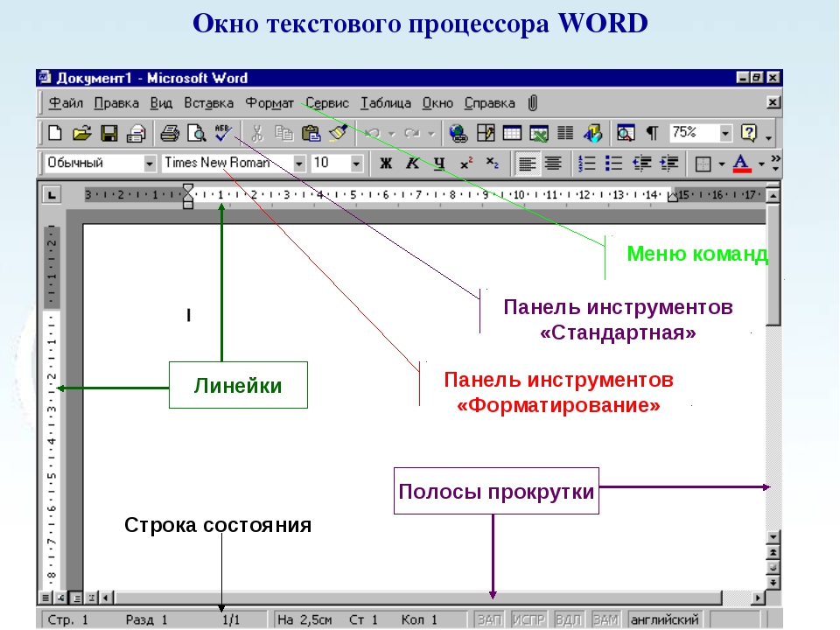
Task: Create bulleted list icon
Action: tap(613, 163)
